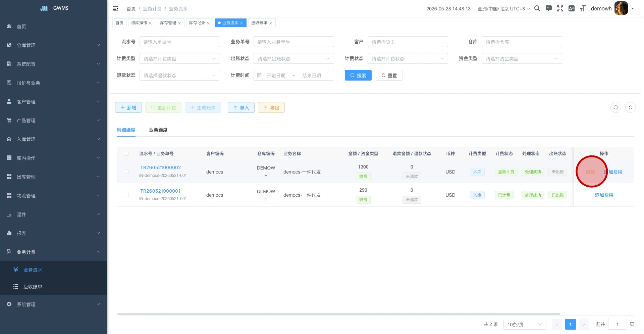Close the 库存记录 tab
The width and height of the screenshot is (644, 334).
tap(208, 23)
